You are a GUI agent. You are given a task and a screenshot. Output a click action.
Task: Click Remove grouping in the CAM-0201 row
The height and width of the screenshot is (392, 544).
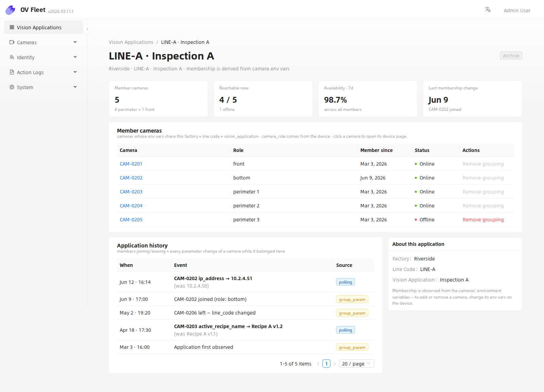point(483,164)
